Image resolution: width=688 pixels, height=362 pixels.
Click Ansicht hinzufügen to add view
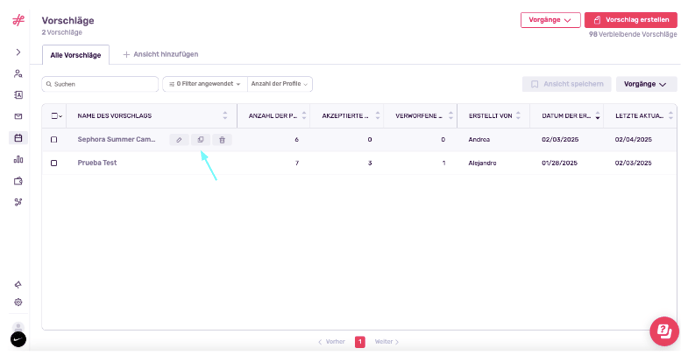pyautogui.click(x=161, y=54)
